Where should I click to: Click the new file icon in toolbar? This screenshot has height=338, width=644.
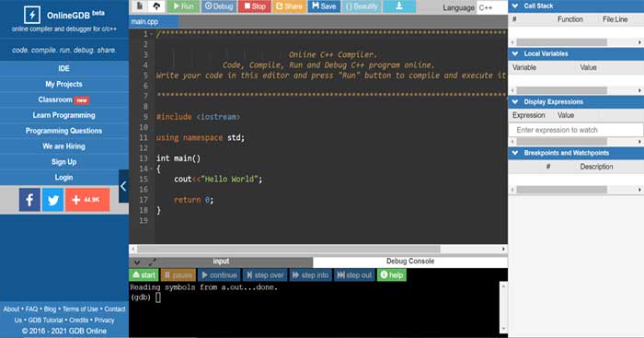point(140,6)
